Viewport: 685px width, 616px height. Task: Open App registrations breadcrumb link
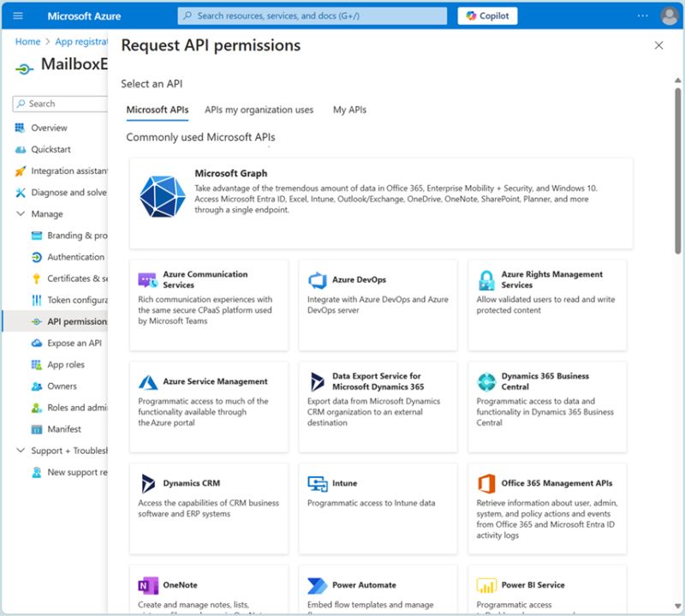click(80, 41)
